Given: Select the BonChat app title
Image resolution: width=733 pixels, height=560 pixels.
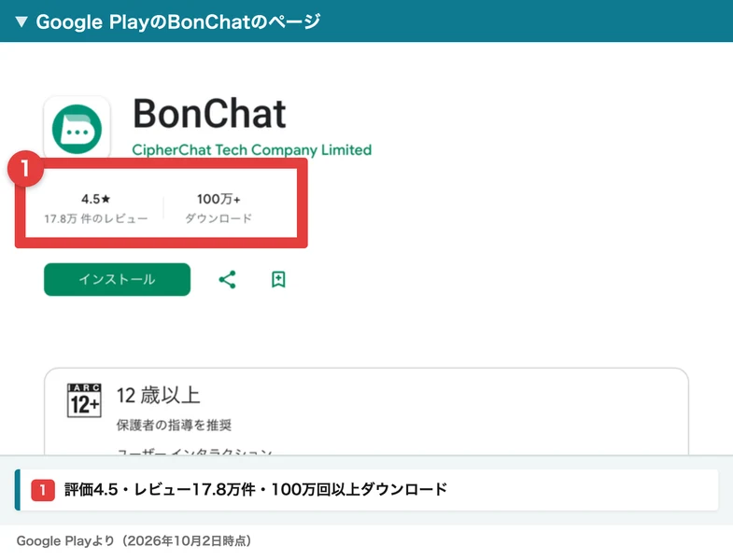Looking at the screenshot, I should [209, 114].
